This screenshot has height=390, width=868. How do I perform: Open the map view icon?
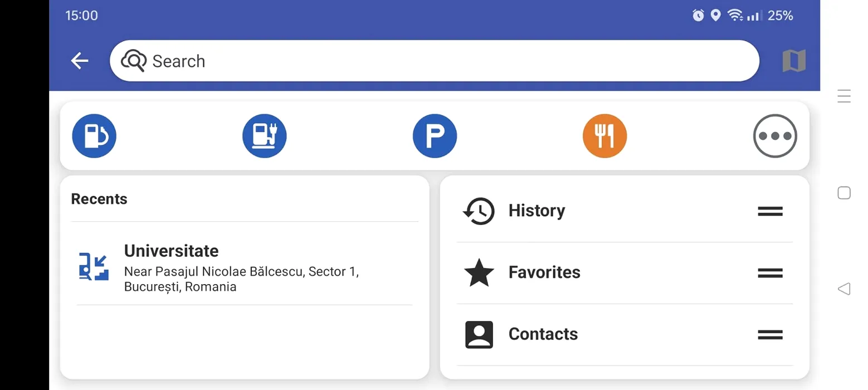click(x=794, y=61)
